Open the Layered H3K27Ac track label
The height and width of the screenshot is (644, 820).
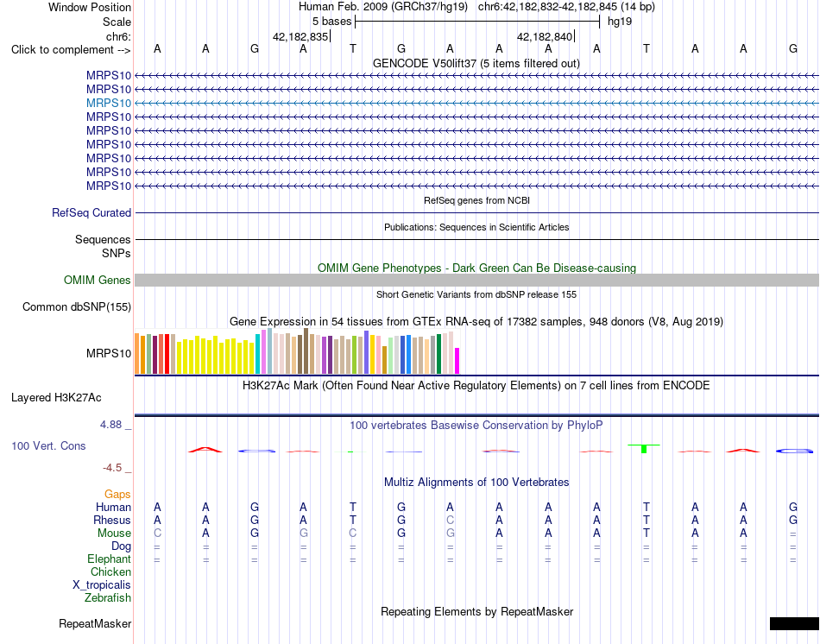56,398
